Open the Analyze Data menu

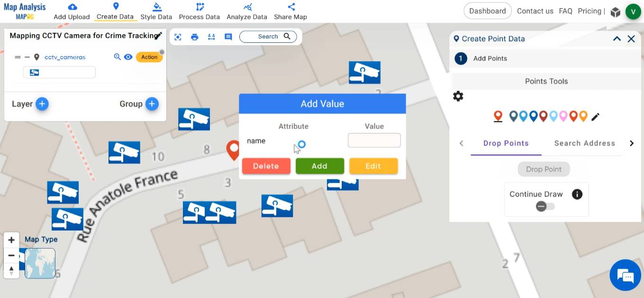tap(247, 12)
